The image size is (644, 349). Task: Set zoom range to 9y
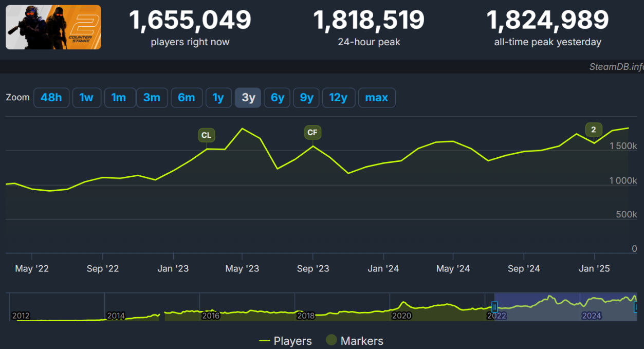(x=307, y=98)
